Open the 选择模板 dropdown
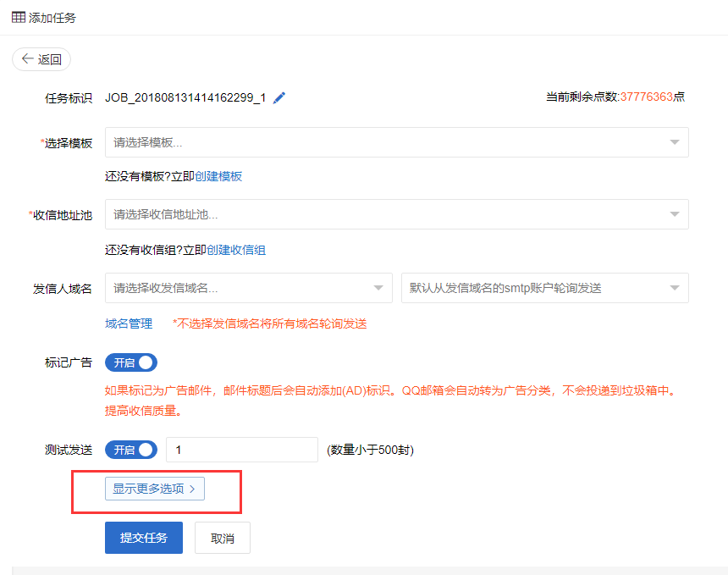The image size is (728, 575). tap(396, 142)
